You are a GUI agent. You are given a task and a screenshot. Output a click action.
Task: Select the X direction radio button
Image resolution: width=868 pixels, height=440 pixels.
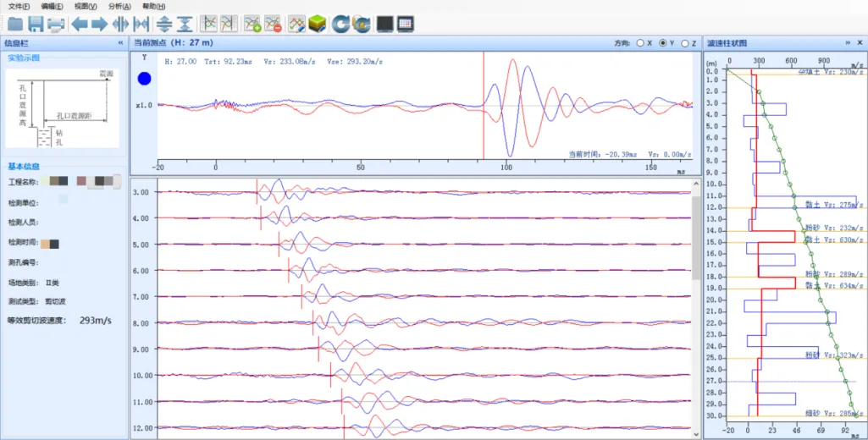click(640, 42)
